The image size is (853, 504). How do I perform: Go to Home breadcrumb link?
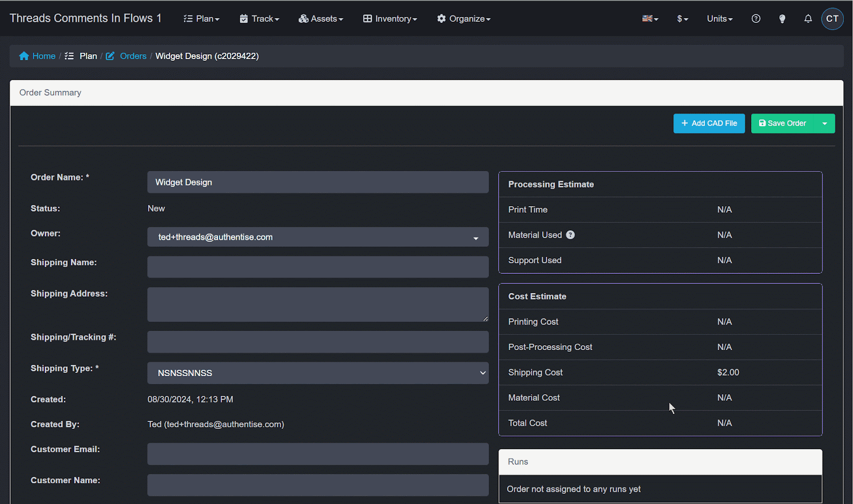(x=44, y=56)
